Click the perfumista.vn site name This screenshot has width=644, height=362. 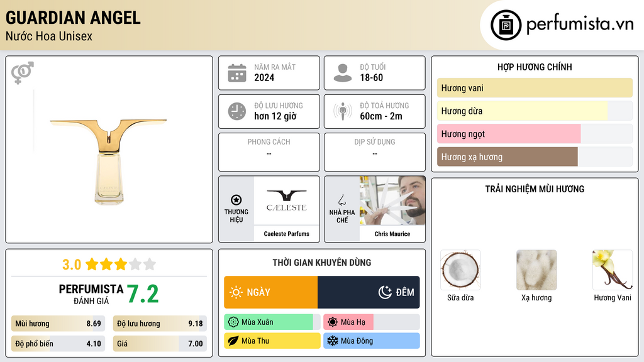click(580, 24)
